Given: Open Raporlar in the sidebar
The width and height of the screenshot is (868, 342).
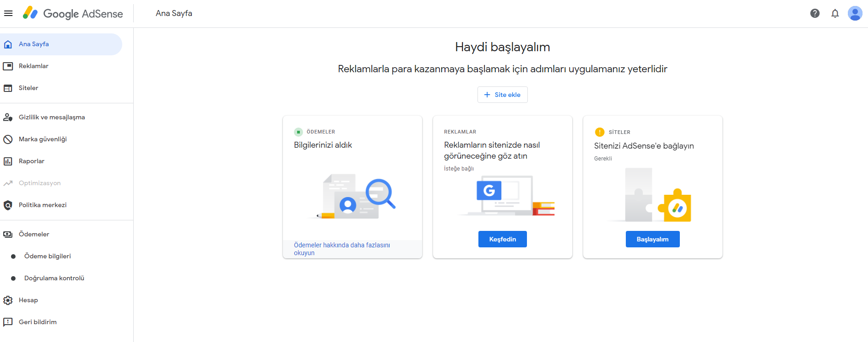Looking at the screenshot, I should click(x=61, y=161).
